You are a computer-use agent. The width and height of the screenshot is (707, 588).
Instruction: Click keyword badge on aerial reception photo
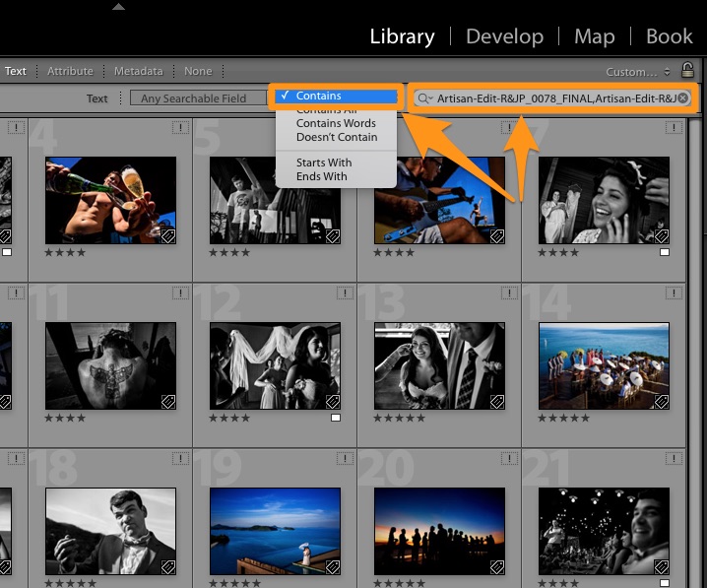pos(662,402)
